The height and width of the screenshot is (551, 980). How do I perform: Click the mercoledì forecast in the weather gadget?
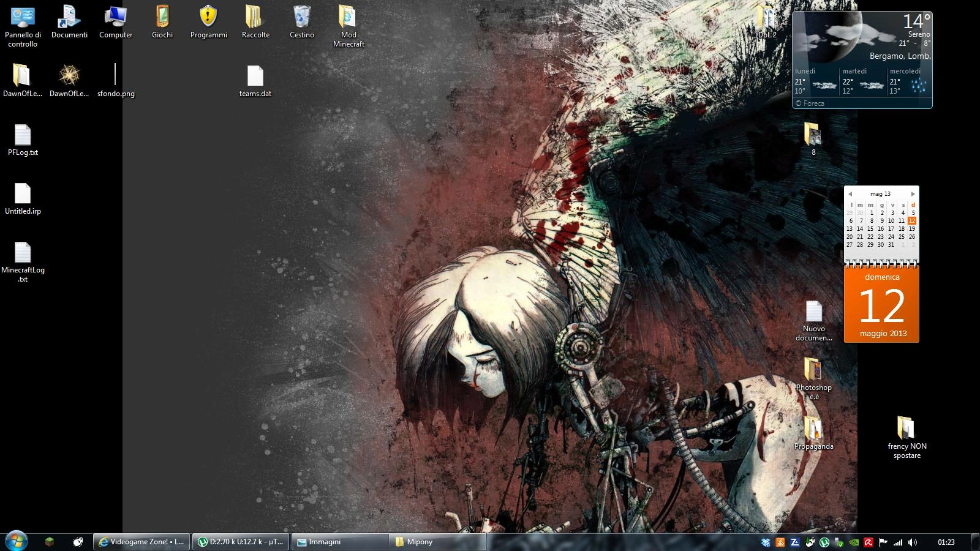coord(909,81)
